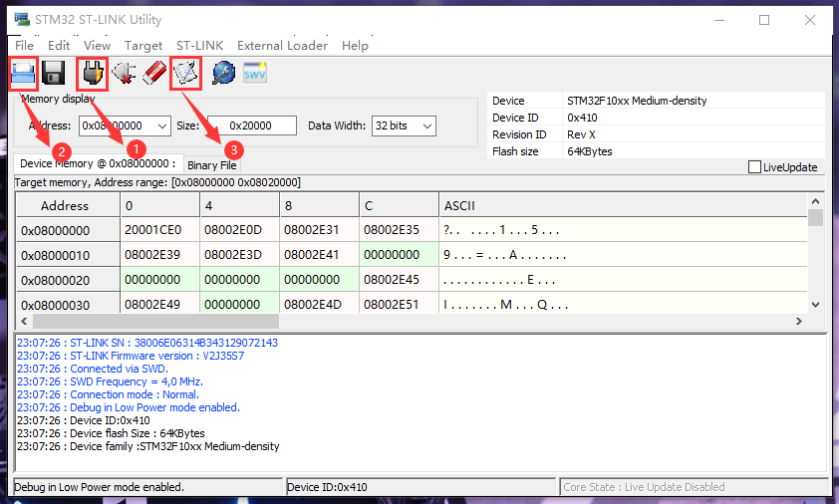Image resolution: width=839 pixels, height=504 pixels.
Task: Select cell 08002E49
Action: coord(160,304)
